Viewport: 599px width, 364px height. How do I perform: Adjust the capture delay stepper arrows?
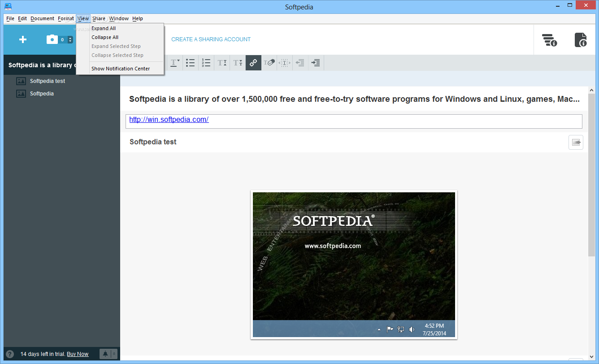(70, 39)
